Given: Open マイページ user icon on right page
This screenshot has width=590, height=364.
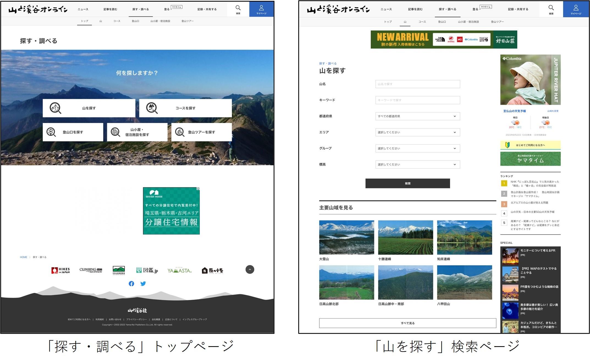Looking at the screenshot, I should pyautogui.click(x=576, y=8).
